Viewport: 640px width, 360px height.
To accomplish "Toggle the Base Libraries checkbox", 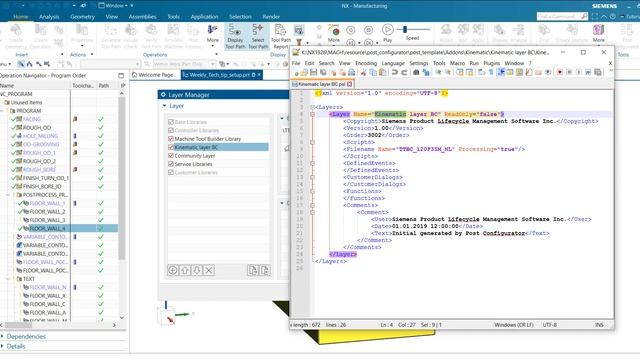I will tap(171, 122).
